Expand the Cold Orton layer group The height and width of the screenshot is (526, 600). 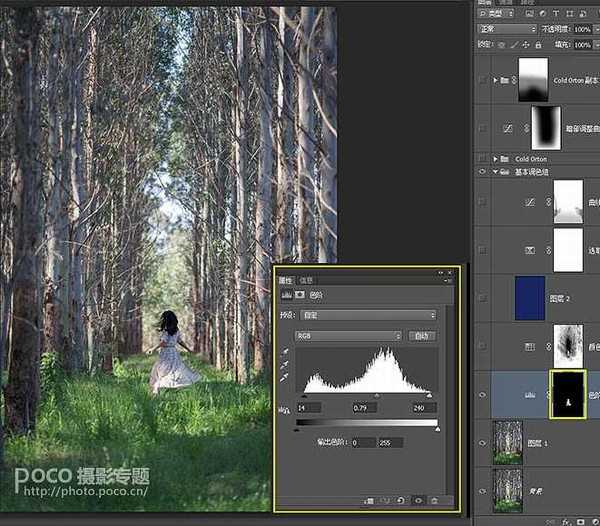tap(496, 159)
